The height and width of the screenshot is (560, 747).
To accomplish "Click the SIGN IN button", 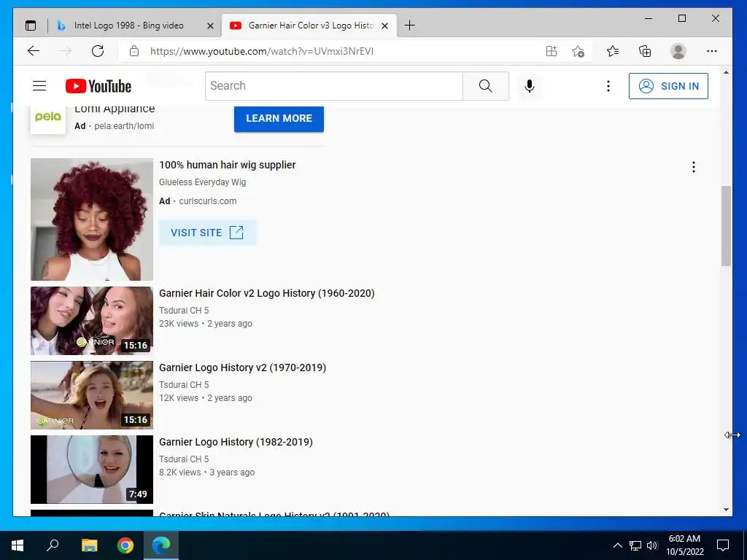I will coord(668,86).
